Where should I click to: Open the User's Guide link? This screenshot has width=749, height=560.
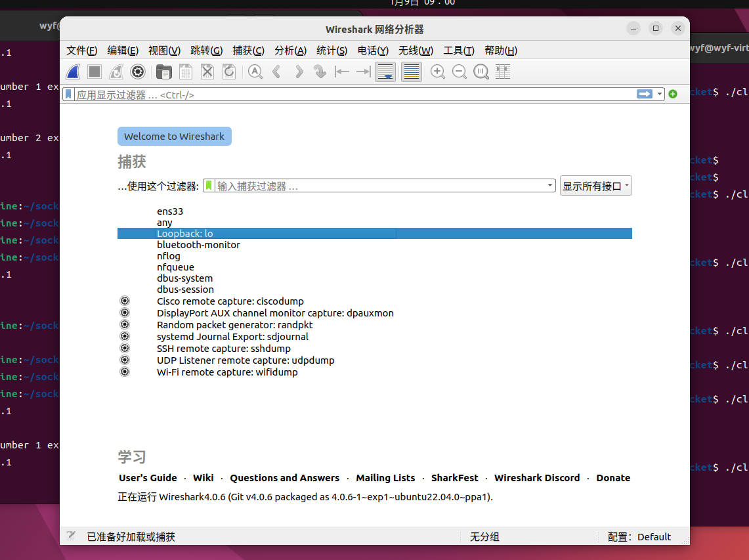click(x=148, y=478)
